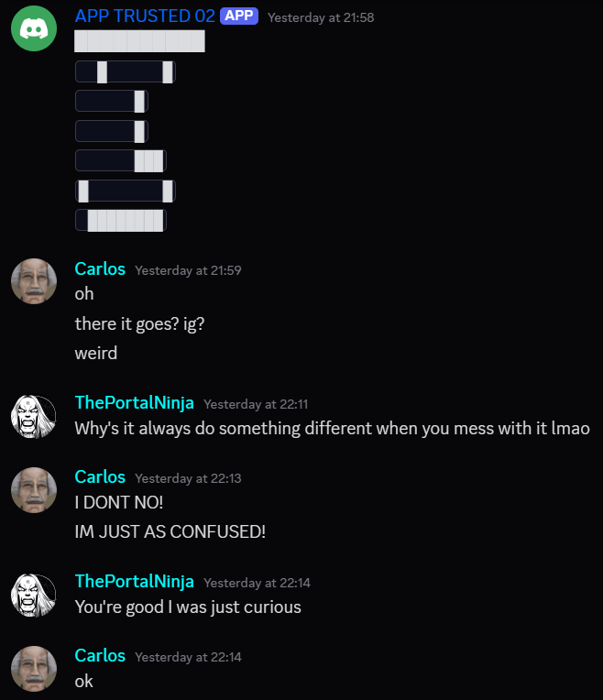603x700 pixels.
Task: Click the "IM JUST AS CONFUSED!" message
Action: tap(170, 532)
